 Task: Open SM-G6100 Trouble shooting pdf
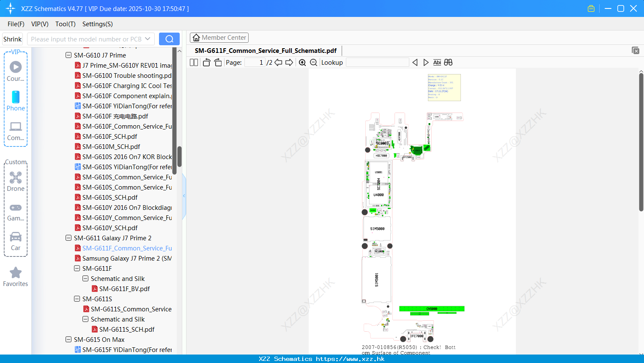123,75
